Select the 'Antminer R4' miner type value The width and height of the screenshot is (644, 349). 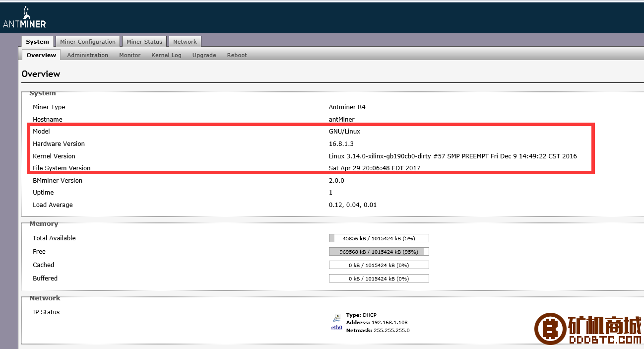pyautogui.click(x=347, y=107)
